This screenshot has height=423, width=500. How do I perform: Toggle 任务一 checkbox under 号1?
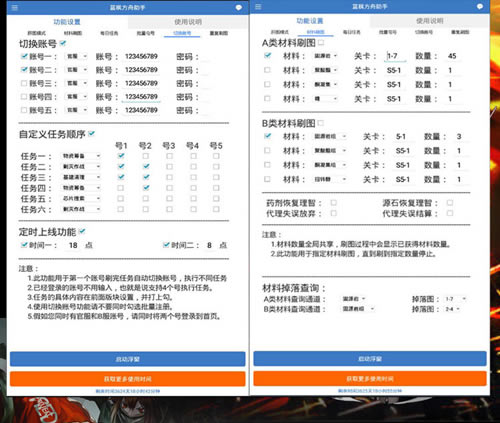point(121,156)
